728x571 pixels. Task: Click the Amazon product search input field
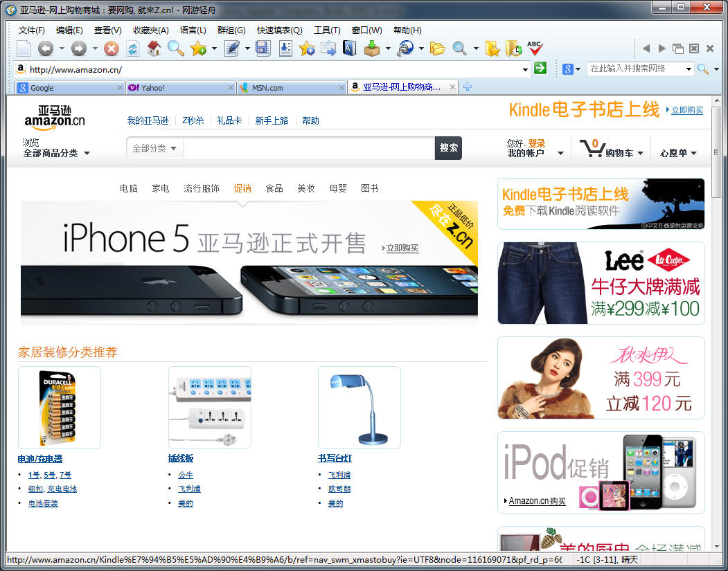click(x=309, y=148)
